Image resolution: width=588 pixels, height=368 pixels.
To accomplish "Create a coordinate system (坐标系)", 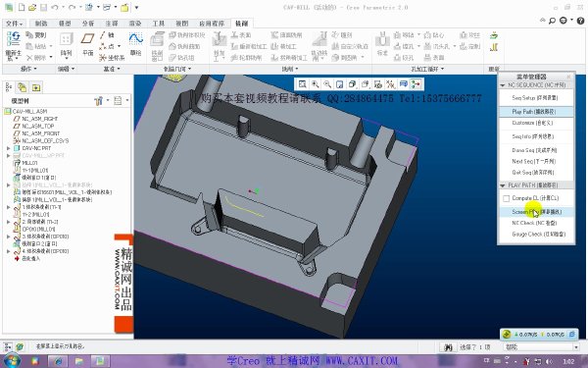I will point(112,58).
